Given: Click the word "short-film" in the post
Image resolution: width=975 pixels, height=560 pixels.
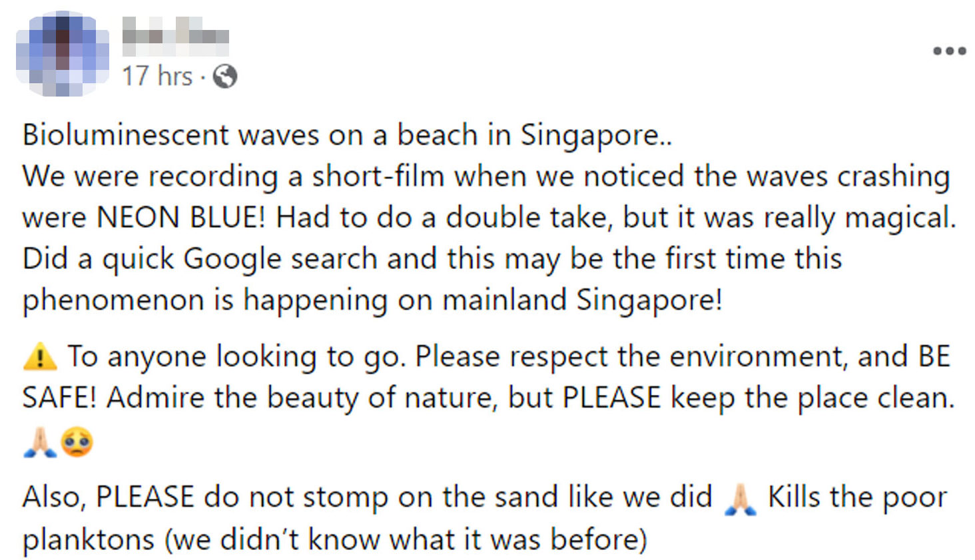Looking at the screenshot, I should point(378,176).
